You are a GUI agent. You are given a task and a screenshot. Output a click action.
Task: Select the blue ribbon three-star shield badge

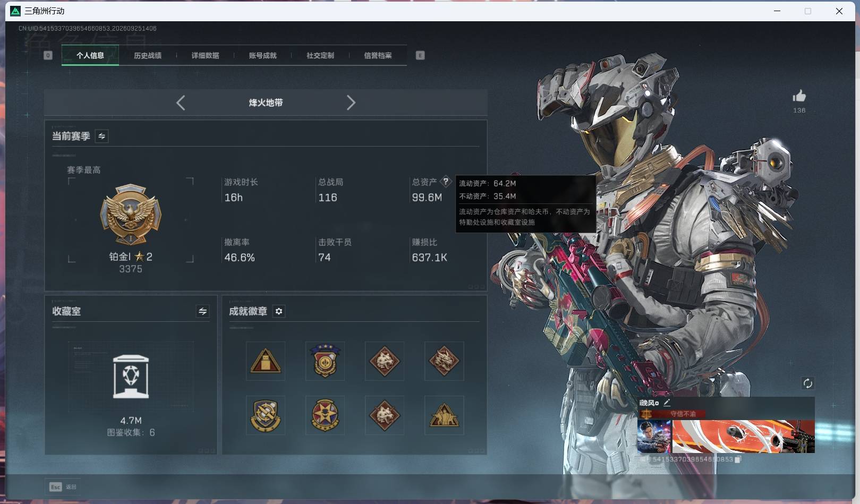[325, 361]
